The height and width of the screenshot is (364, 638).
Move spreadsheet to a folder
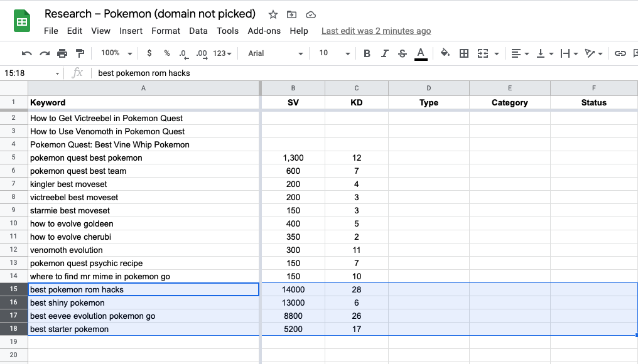point(292,14)
